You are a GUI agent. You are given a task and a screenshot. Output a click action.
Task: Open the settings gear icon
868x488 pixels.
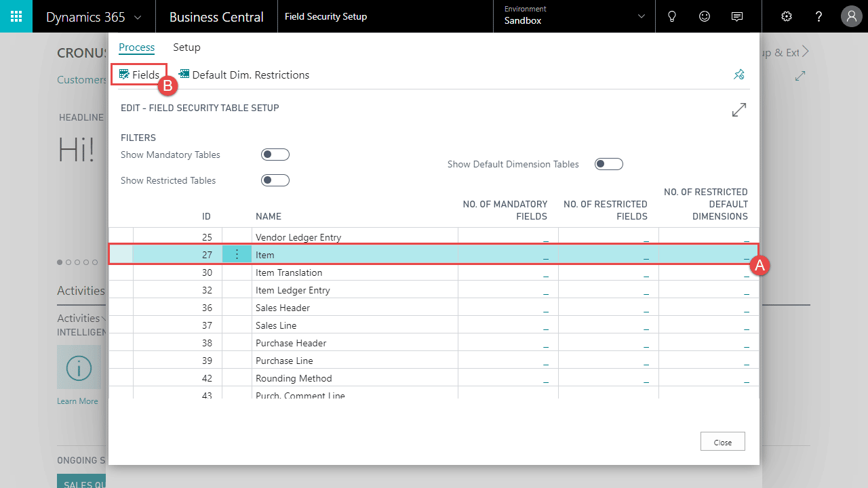(787, 16)
